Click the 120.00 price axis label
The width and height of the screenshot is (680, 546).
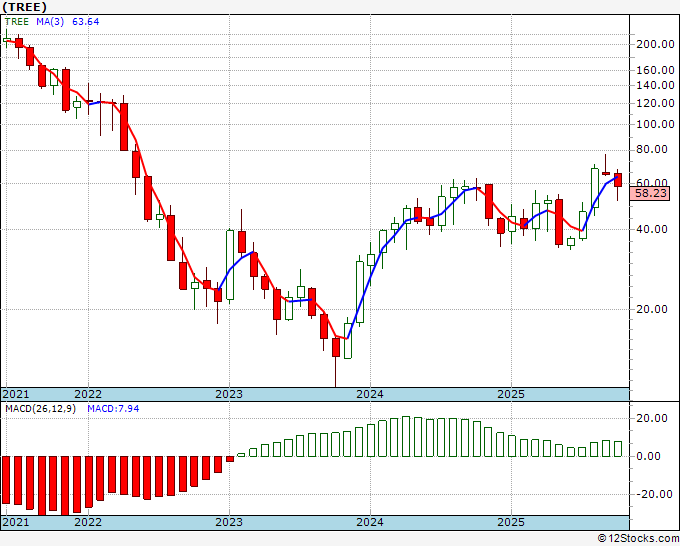pos(655,103)
